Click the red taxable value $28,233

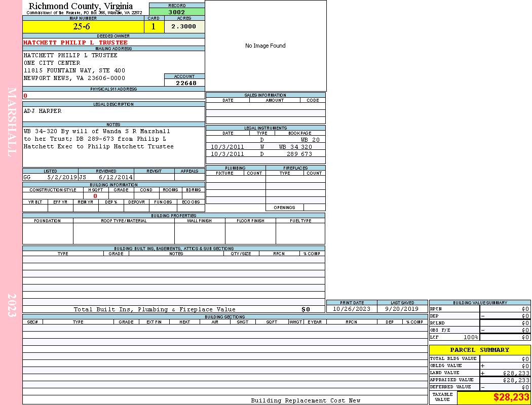(511, 397)
